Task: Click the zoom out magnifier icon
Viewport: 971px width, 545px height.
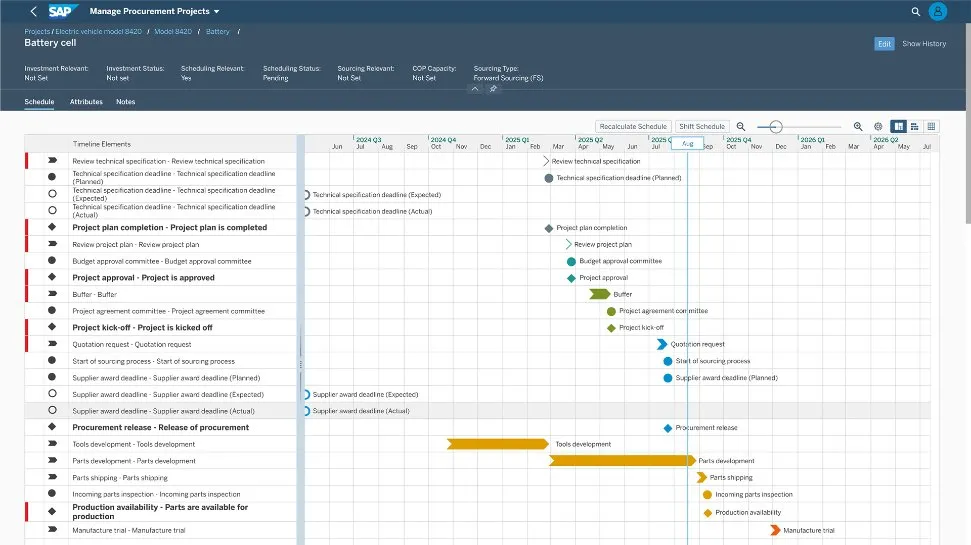Action: coord(741,127)
